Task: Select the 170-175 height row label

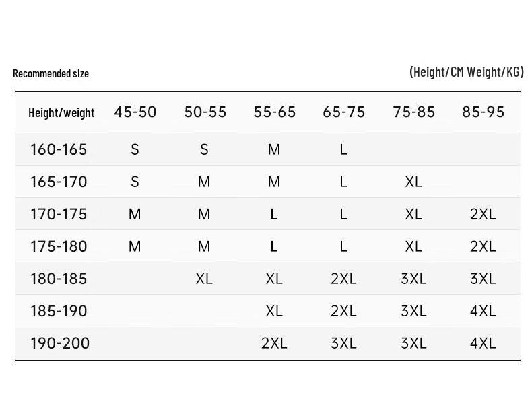Action: pyautogui.click(x=59, y=214)
